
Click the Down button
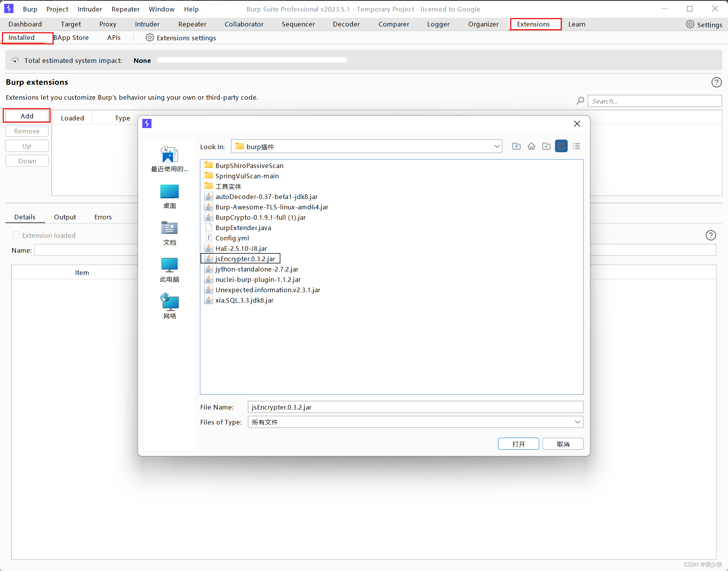click(27, 161)
